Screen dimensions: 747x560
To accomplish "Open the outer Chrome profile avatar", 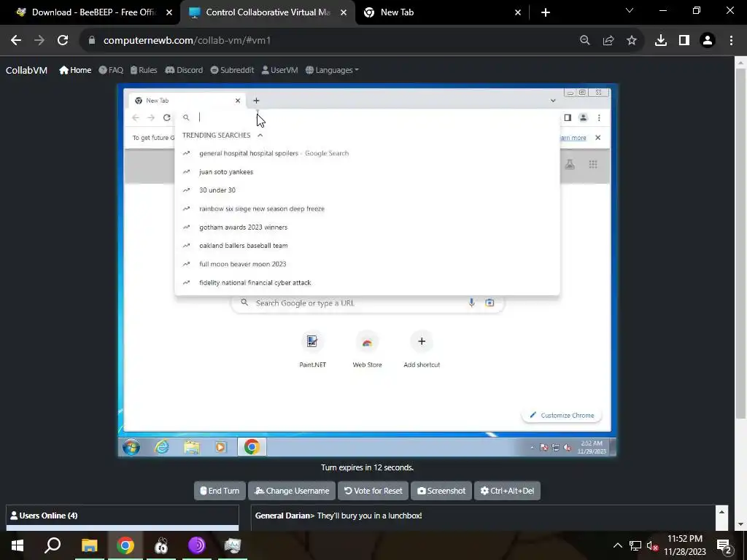I will pyautogui.click(x=707, y=41).
